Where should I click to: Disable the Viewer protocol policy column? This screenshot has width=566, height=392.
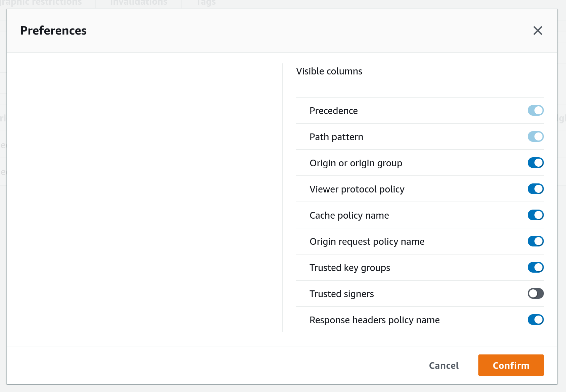tap(535, 189)
